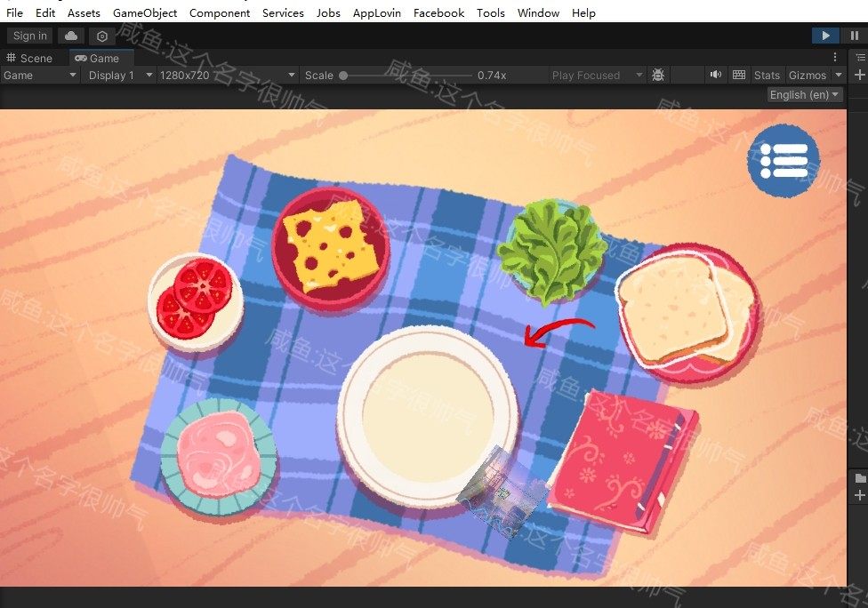Open the Package Manager hexagon icon
This screenshot has height=608, width=868.
pos(102,36)
